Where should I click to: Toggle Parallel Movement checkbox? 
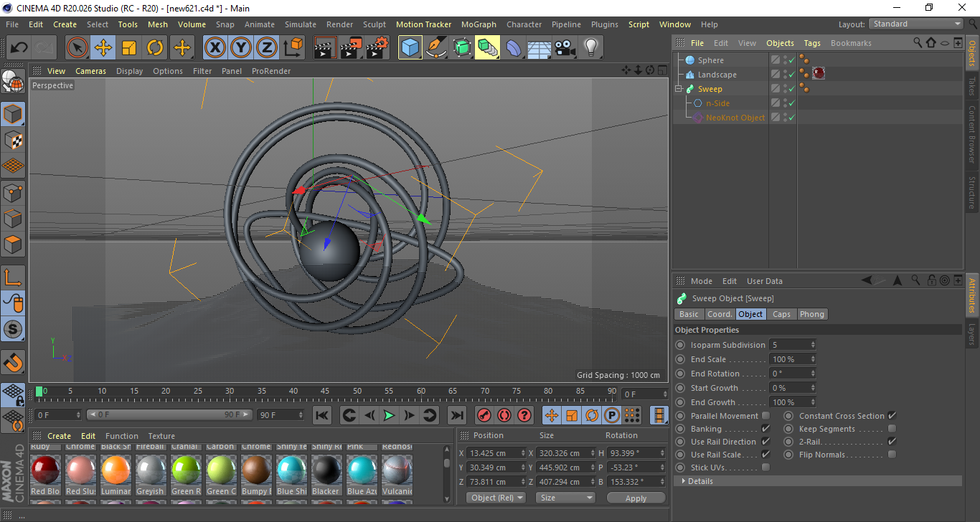pyautogui.click(x=765, y=416)
